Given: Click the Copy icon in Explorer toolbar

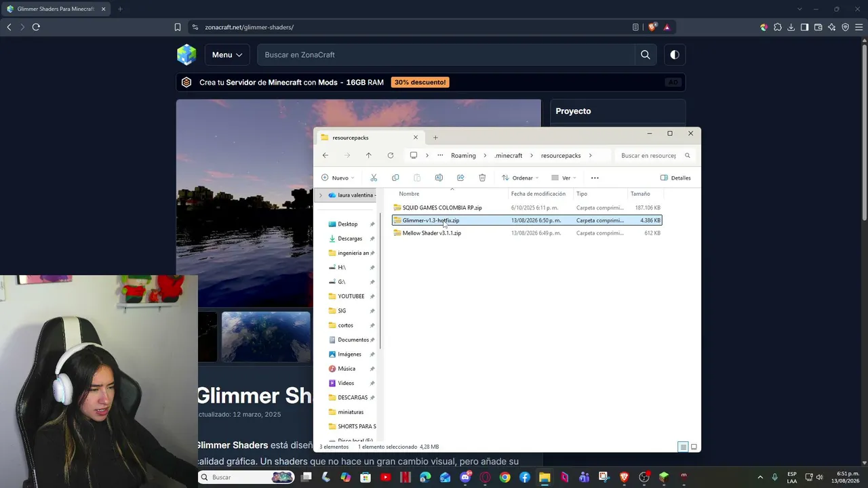Looking at the screenshot, I should click(395, 178).
